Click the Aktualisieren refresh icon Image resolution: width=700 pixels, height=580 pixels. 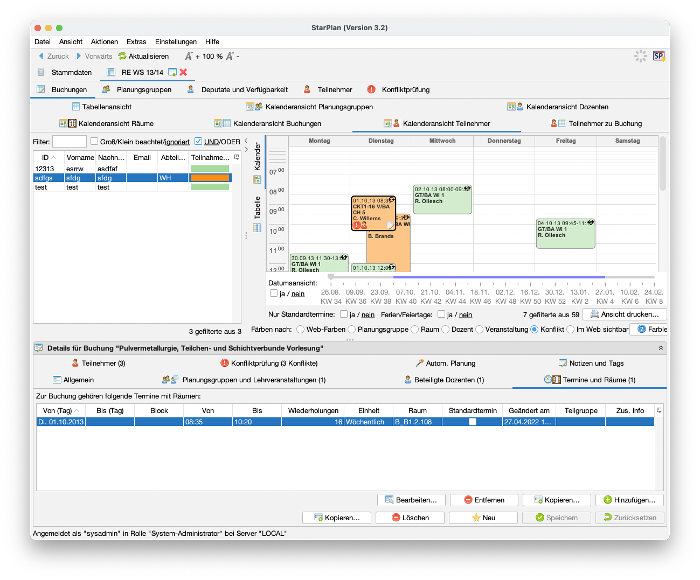click(122, 56)
